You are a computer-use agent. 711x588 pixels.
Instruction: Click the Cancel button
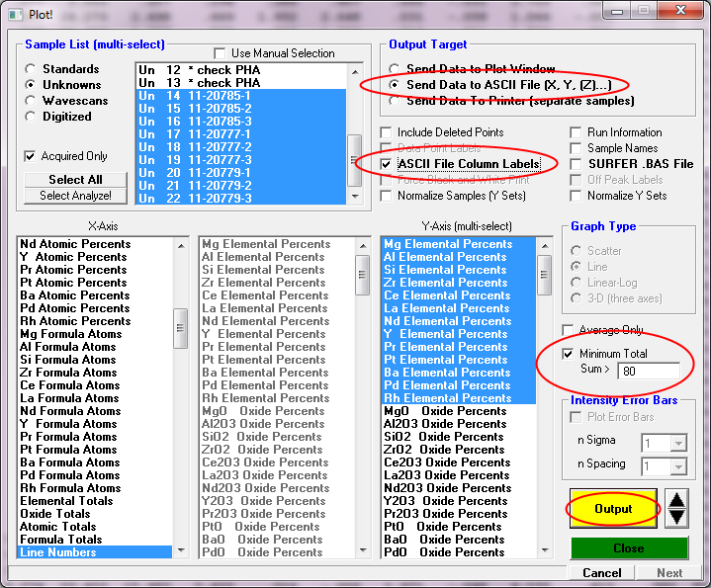pos(601,573)
